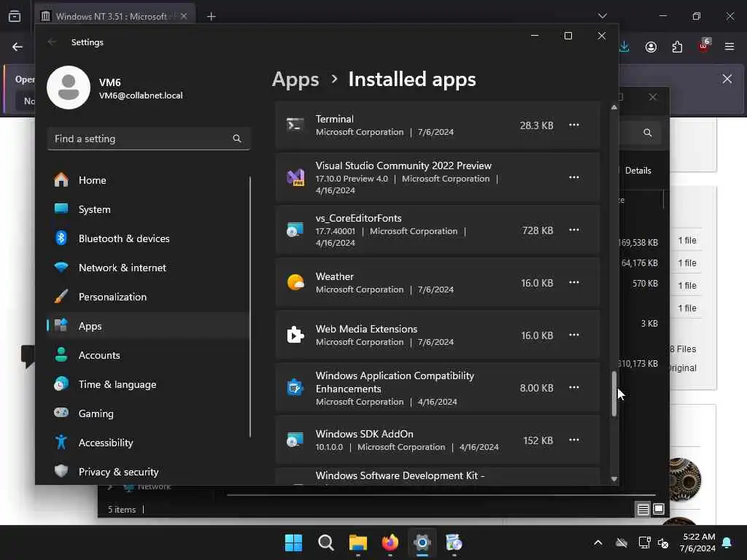
Task: Click the search magnifier in Find a setting
Action: 237,139
